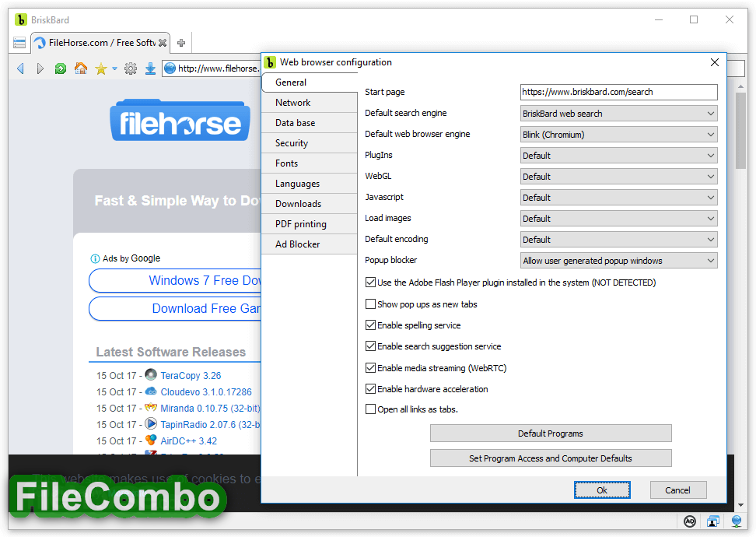
Task: Expand the Default encoding dropdown
Action: pyautogui.click(x=618, y=239)
